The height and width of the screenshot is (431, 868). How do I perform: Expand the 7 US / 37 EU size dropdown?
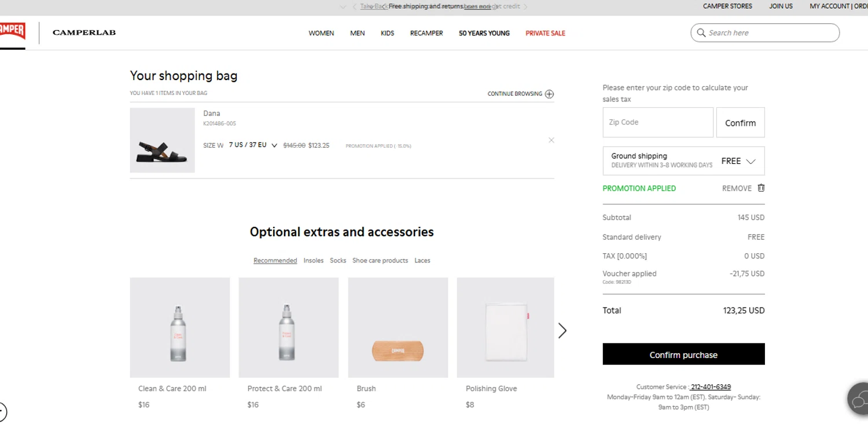[253, 145]
